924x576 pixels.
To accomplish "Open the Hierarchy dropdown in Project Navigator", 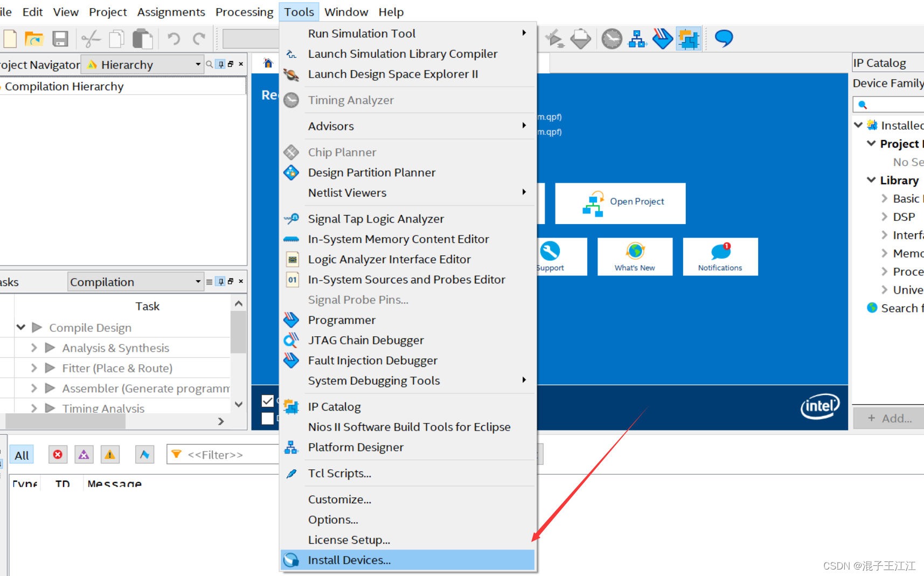I will coord(143,65).
